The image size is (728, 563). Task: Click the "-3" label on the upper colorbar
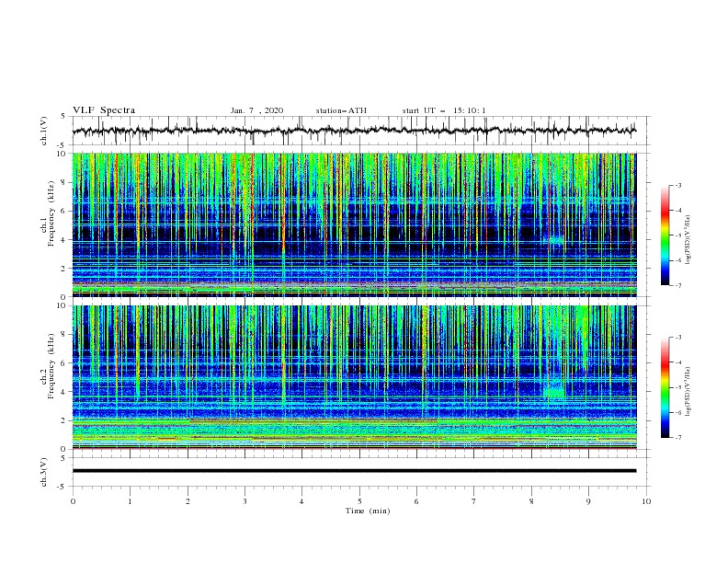677,185
